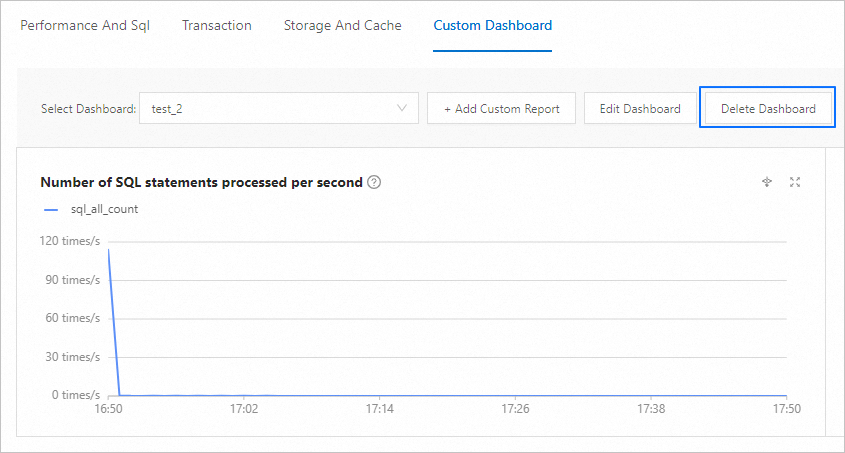Click the Select Dashboard label text
Image resolution: width=845 pixels, height=453 pixels.
click(x=88, y=109)
